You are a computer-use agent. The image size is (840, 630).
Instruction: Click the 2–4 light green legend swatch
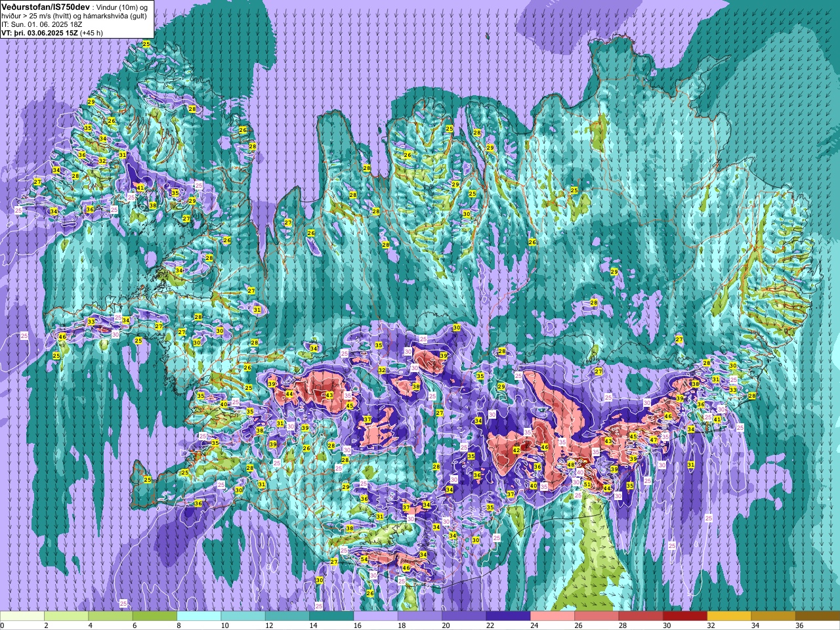point(66,616)
